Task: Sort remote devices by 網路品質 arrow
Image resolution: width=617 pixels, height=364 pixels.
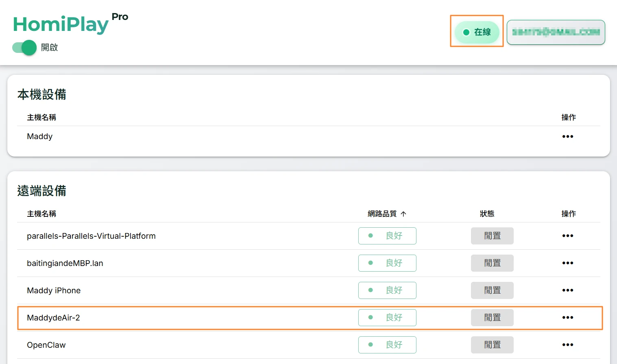Action: [403, 214]
